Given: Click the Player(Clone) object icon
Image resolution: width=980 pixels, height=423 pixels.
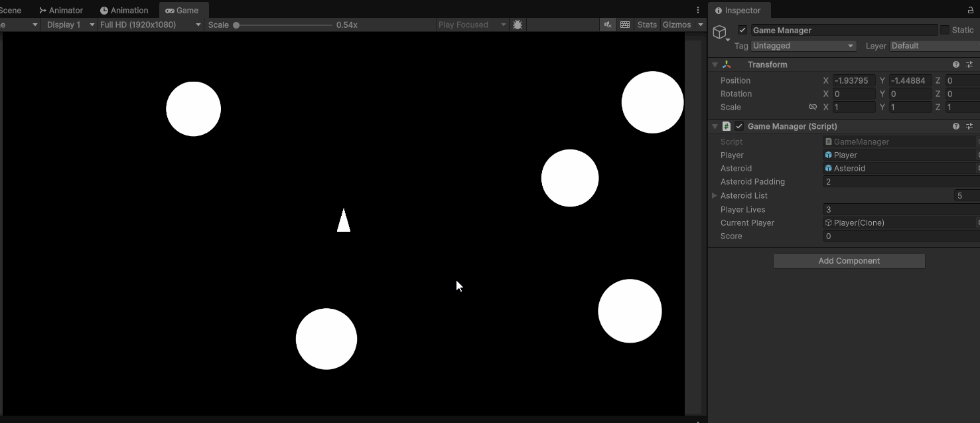Looking at the screenshot, I should (x=829, y=222).
